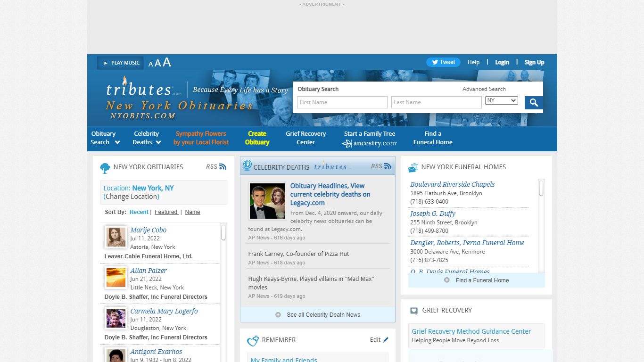Open the Help link
Screen dimensions: 644x362
click(x=473, y=62)
